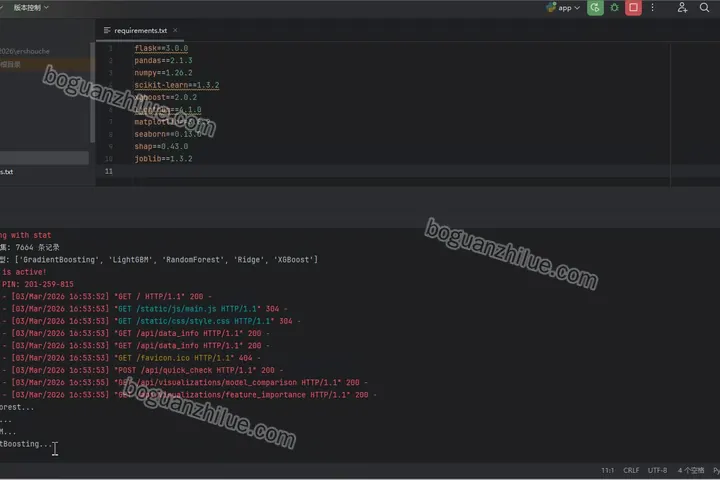
Task: Click the green rerun app icon
Action: [595, 8]
